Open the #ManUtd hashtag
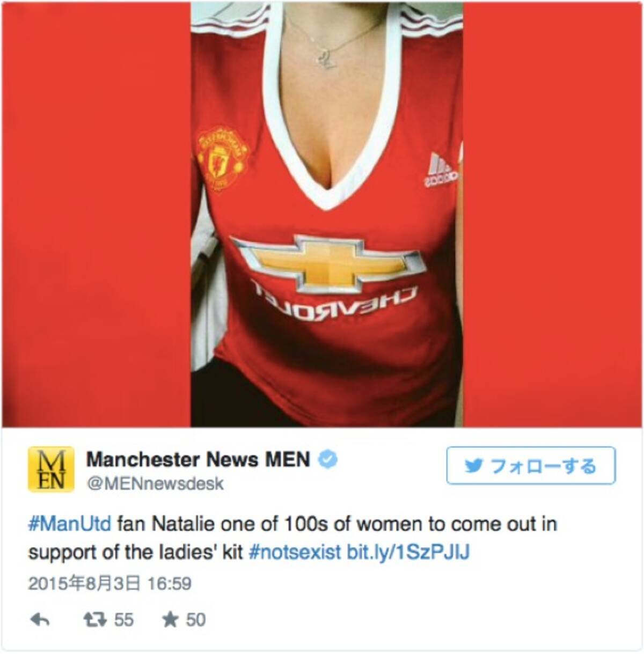 70,524
